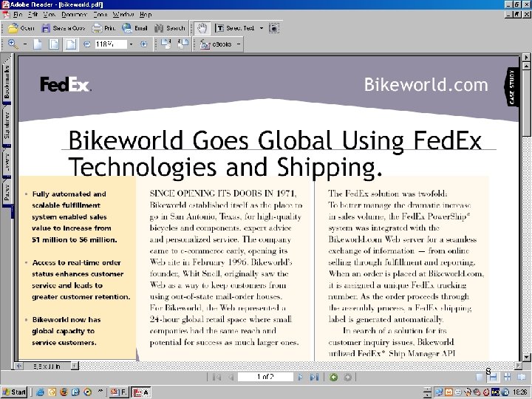Viewport: 532px width, 399px height.
Task: Open the Tools menu
Action: click(100, 15)
